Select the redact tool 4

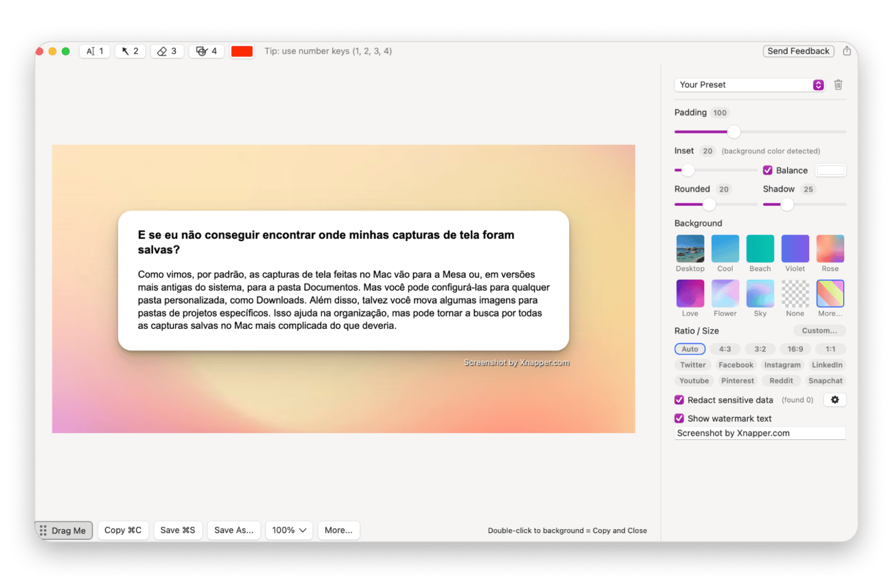206,51
